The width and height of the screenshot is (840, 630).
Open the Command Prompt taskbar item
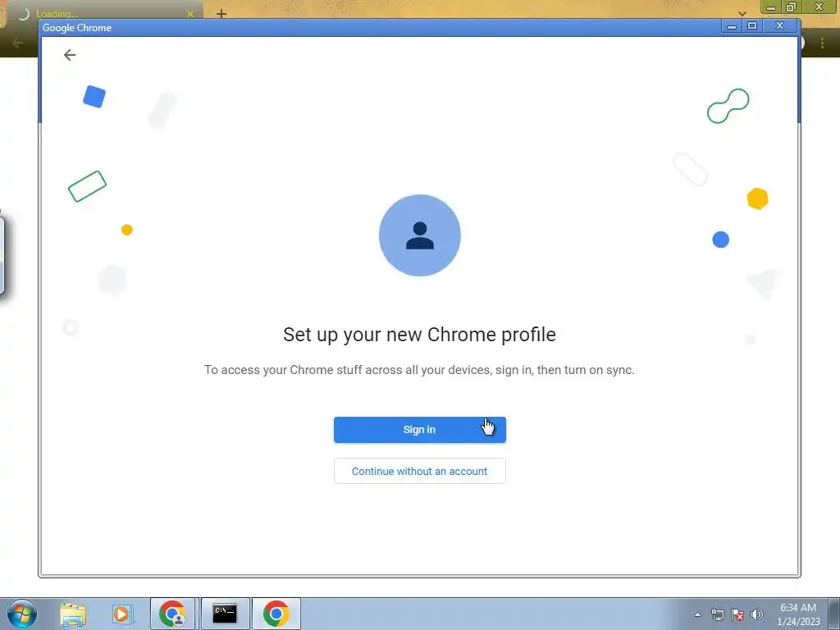tap(225, 614)
